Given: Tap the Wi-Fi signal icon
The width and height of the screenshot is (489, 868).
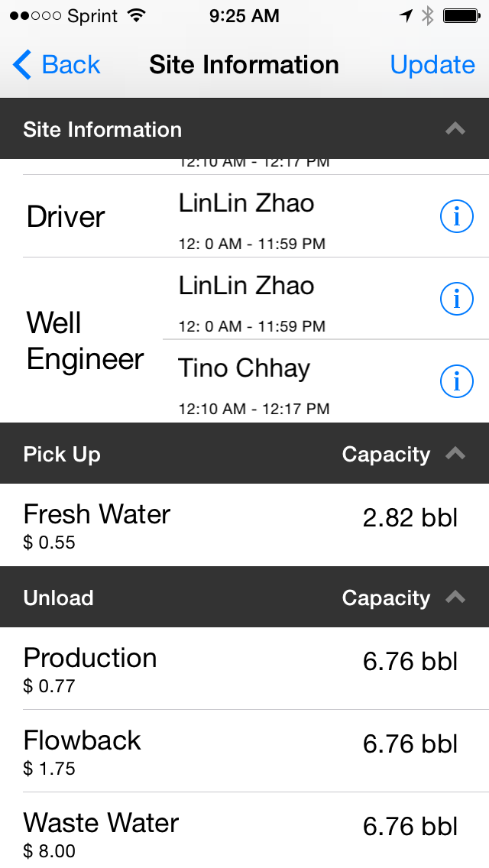Looking at the screenshot, I should pos(137,15).
